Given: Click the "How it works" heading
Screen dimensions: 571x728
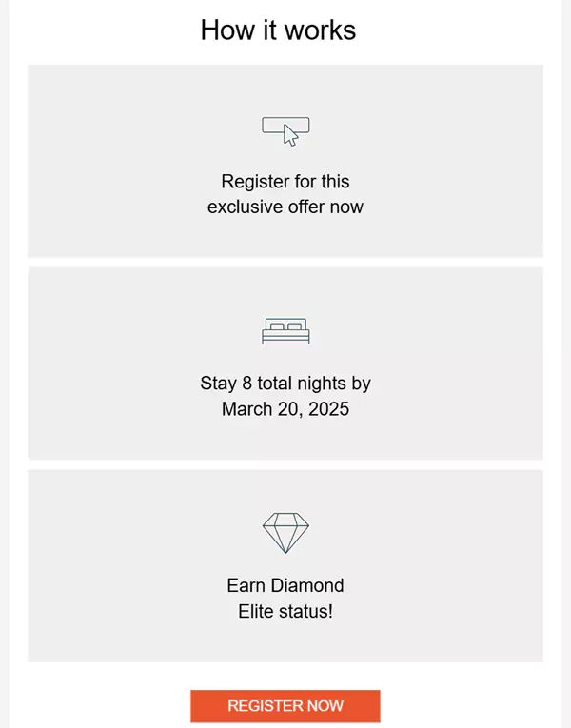Looking at the screenshot, I should coord(278,30).
